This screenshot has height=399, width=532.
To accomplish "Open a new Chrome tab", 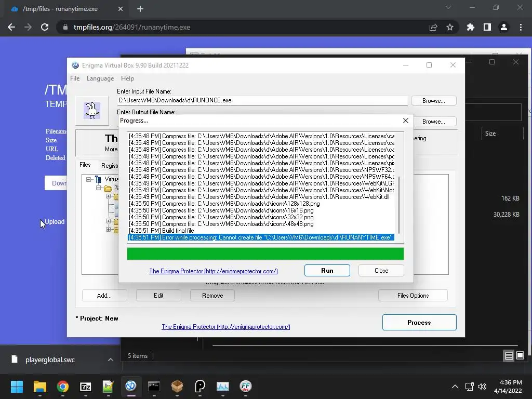I will (x=140, y=9).
